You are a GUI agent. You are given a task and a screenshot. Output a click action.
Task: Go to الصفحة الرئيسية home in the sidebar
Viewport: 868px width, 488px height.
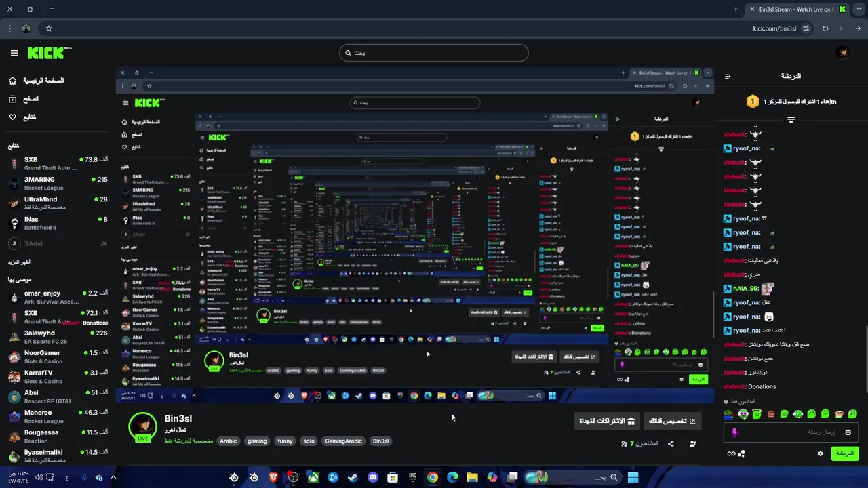click(37, 81)
